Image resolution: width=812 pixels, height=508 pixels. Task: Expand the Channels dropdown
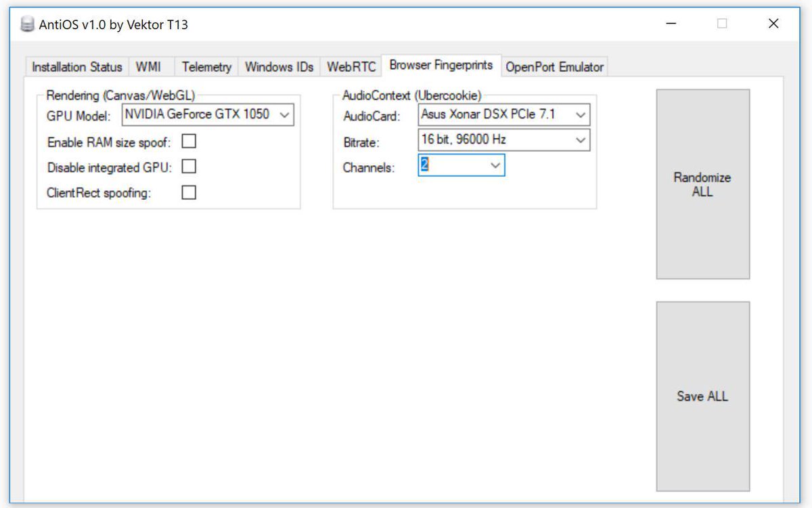tap(461, 165)
